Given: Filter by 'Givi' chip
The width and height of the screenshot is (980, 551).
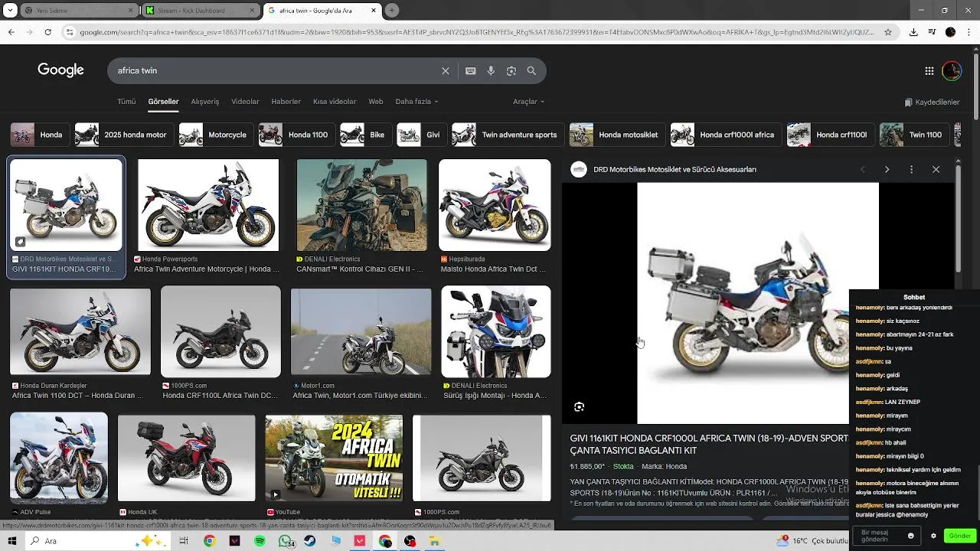Looking at the screenshot, I should [422, 135].
